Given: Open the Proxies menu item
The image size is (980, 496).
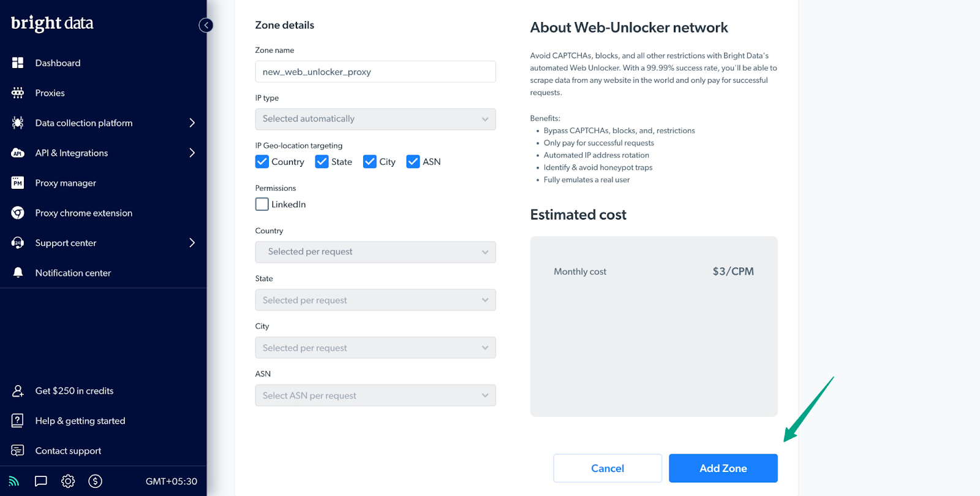Looking at the screenshot, I should pyautogui.click(x=50, y=93).
